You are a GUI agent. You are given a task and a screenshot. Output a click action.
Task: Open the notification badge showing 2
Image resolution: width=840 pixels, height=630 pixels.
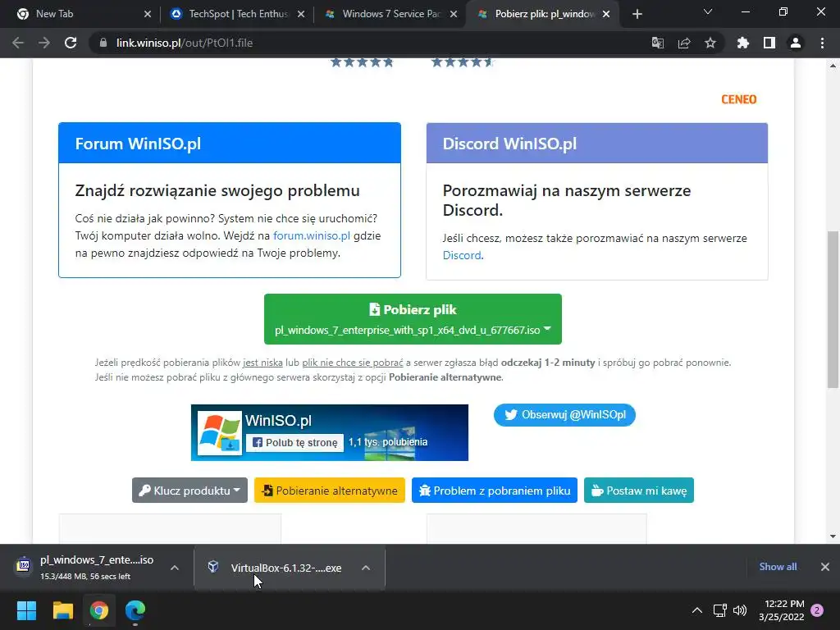point(817,610)
